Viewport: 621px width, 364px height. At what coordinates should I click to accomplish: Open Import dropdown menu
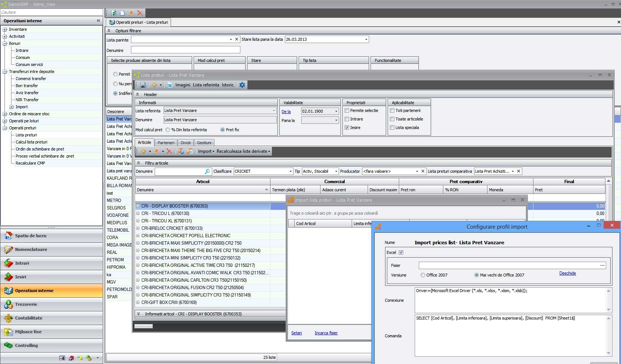click(206, 151)
